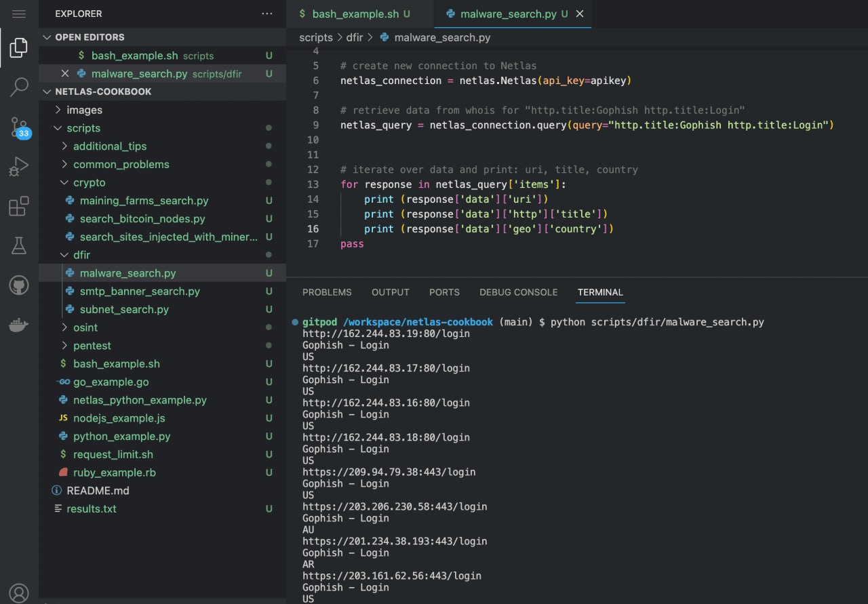The image size is (868, 604).
Task: Open request_limit.sh file
Action: pos(162,454)
